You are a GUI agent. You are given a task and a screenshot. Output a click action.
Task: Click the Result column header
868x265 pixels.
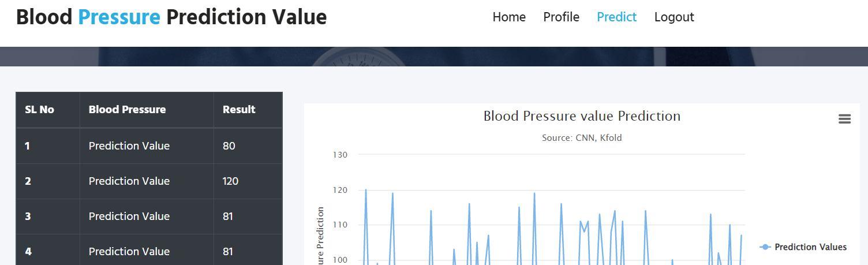coord(248,110)
